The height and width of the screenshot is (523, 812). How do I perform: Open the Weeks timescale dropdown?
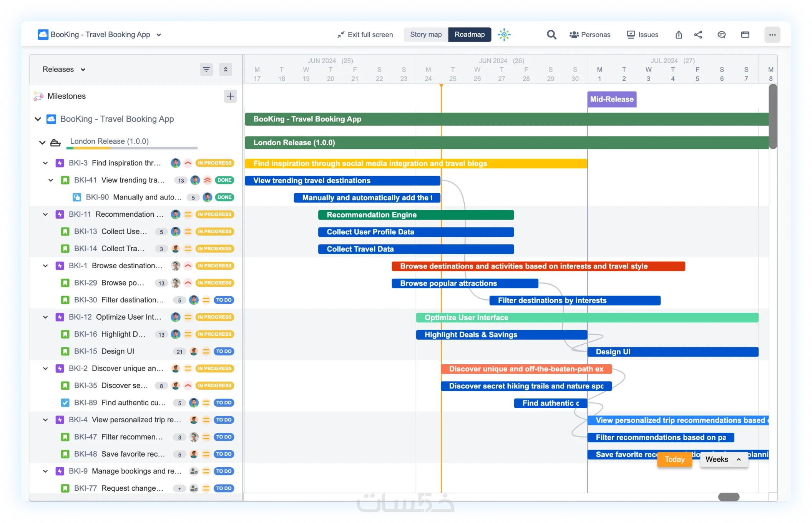coord(723,459)
